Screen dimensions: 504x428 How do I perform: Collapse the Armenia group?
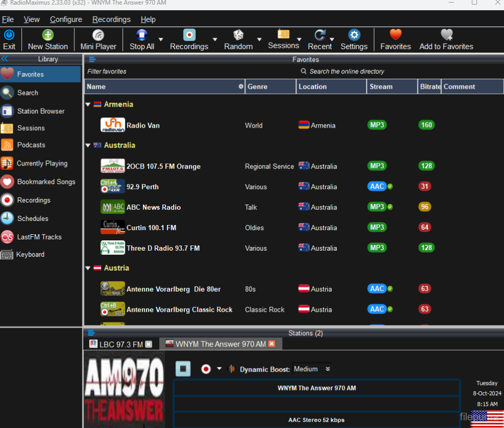[88, 105]
